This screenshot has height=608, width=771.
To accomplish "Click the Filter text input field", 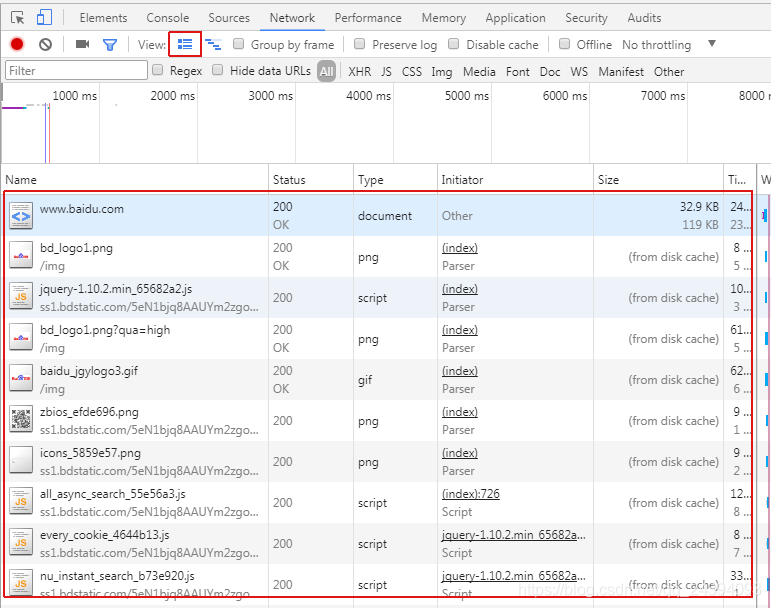I will tap(76, 70).
